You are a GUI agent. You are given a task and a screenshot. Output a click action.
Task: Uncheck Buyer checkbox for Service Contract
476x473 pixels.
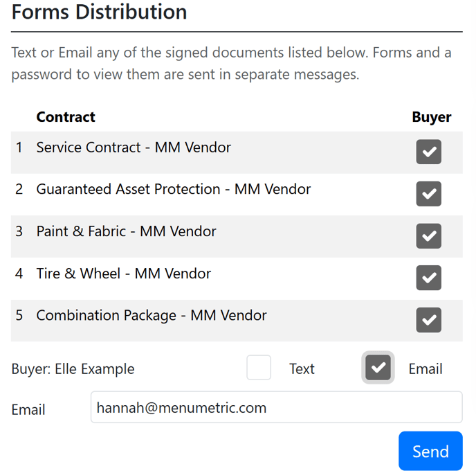click(x=429, y=152)
